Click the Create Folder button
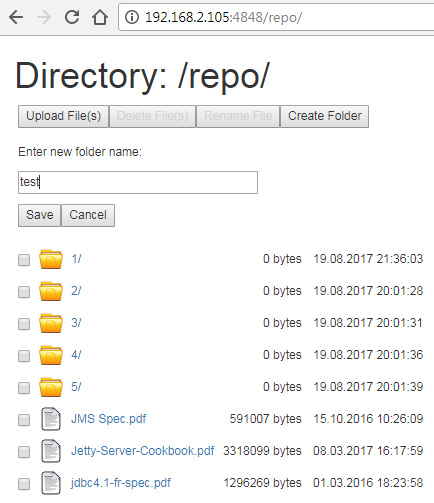 324,116
